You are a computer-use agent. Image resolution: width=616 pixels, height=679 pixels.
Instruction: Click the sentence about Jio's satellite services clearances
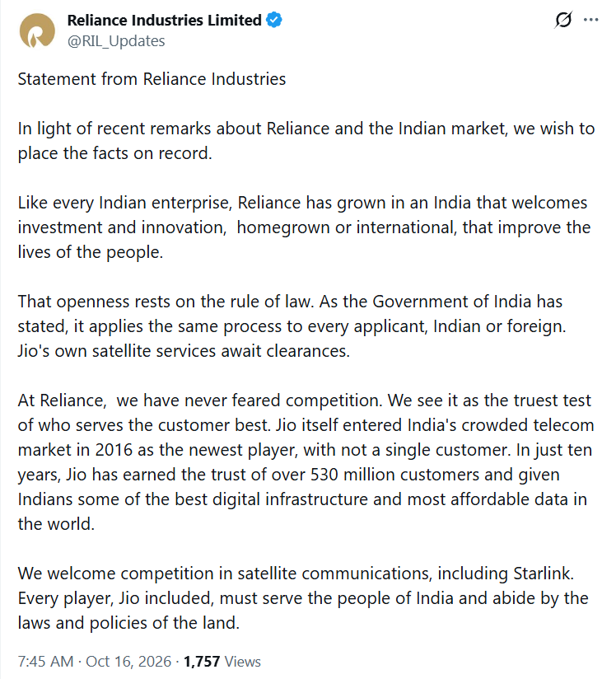click(184, 351)
